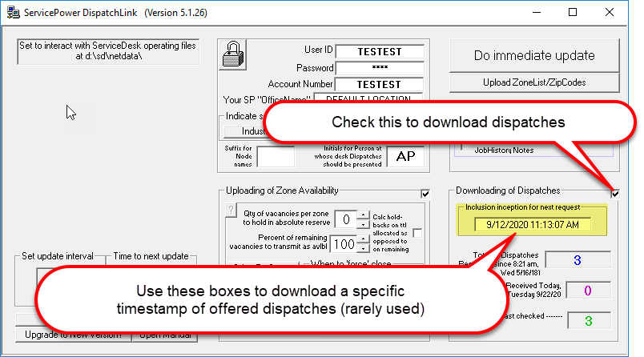644x357 pixels.
Task: Click the Received Today count showing 0
Action: pyautogui.click(x=588, y=291)
